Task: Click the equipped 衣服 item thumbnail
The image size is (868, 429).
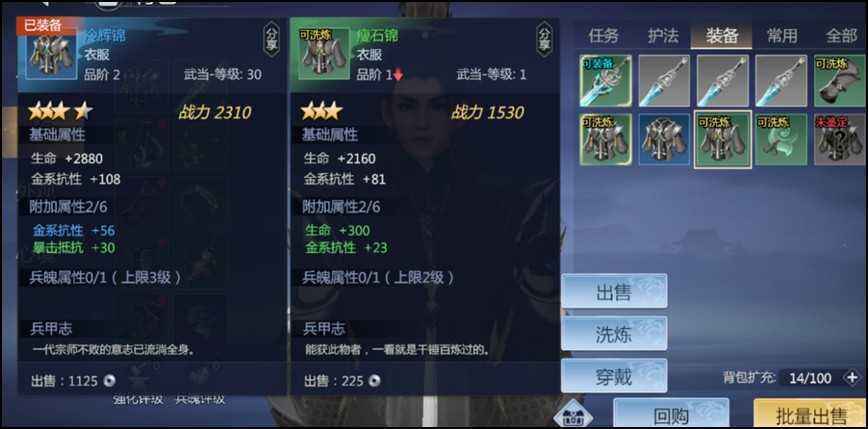Action: point(51,54)
